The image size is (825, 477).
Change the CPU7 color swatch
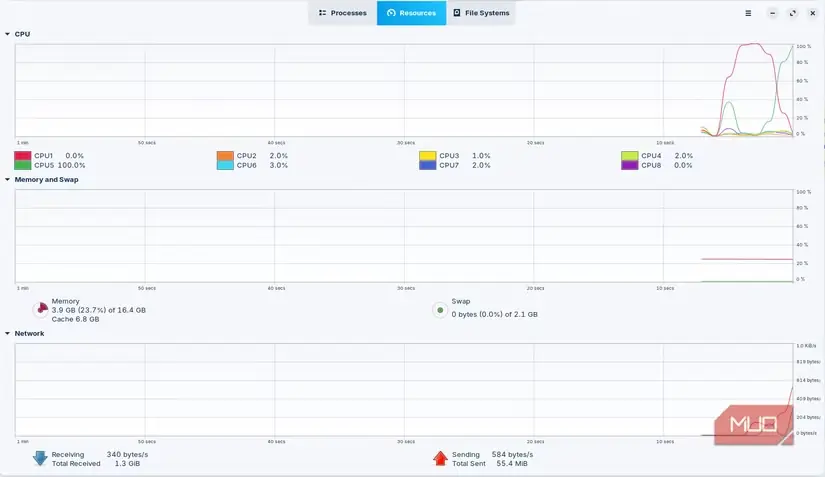pos(428,165)
